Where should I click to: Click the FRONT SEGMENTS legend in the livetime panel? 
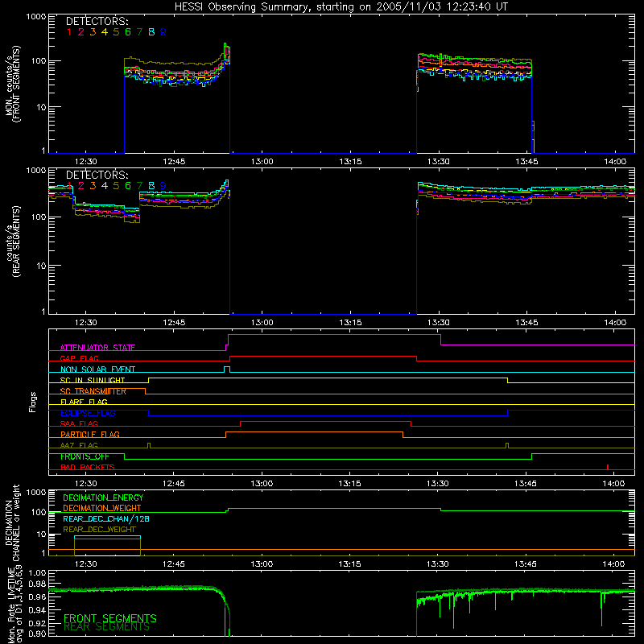[x=110, y=618]
